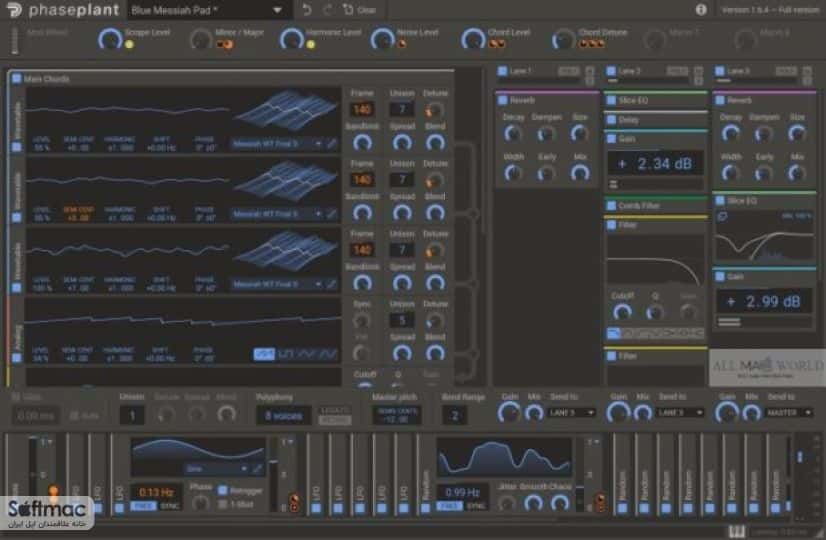Select the first analog oscillator waveform icon
This screenshot has width=826, height=540.
264,354
